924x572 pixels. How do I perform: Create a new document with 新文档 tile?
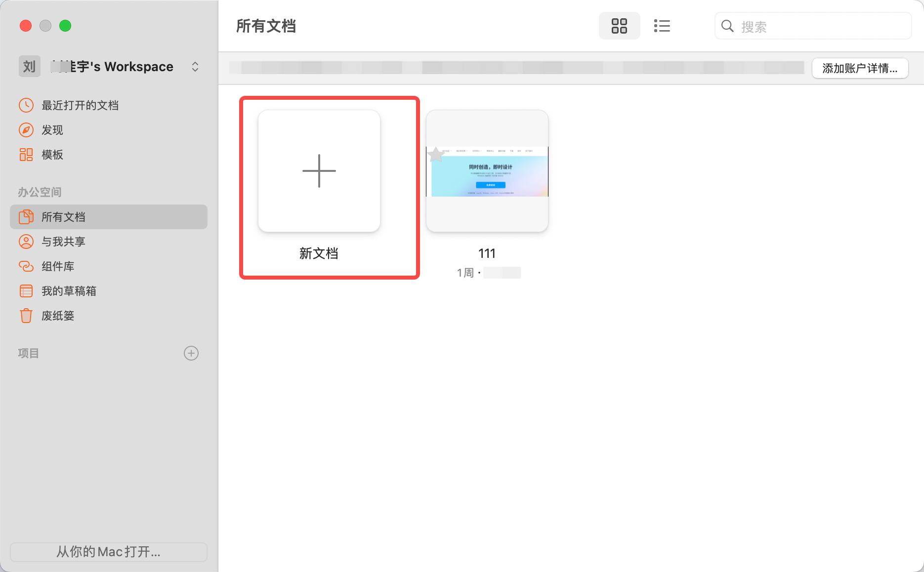click(319, 171)
